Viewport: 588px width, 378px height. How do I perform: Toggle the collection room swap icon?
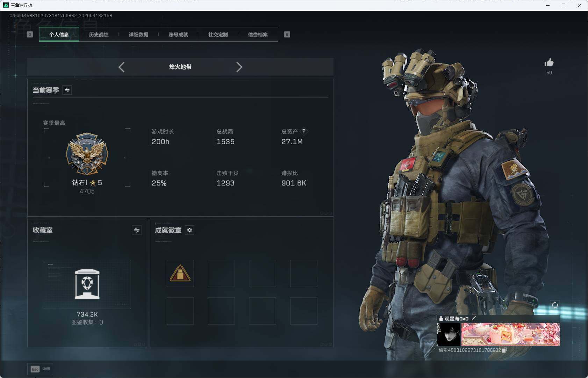(x=137, y=230)
